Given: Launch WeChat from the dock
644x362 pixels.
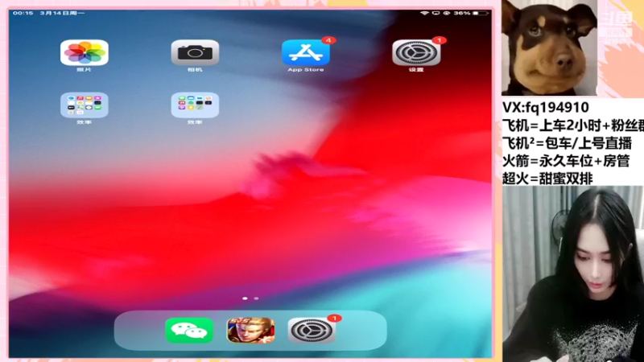Looking at the screenshot, I should pyautogui.click(x=189, y=331).
